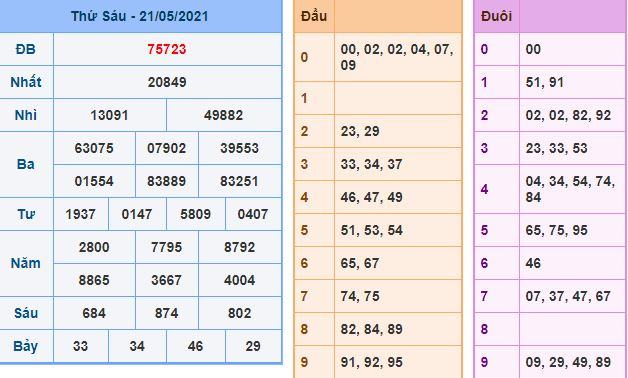The image size is (628, 378).
Task: Select the fifth prize number 7795
Action: 166,247
